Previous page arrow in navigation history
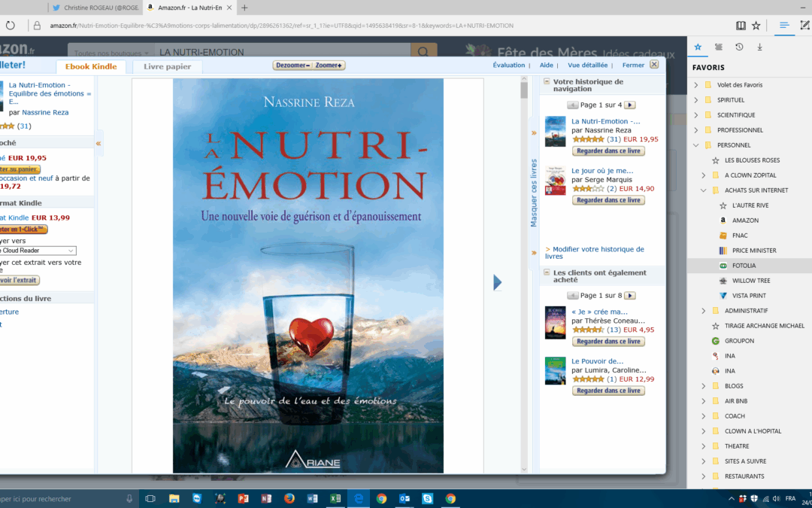This screenshot has height=508, width=812. (x=572, y=105)
